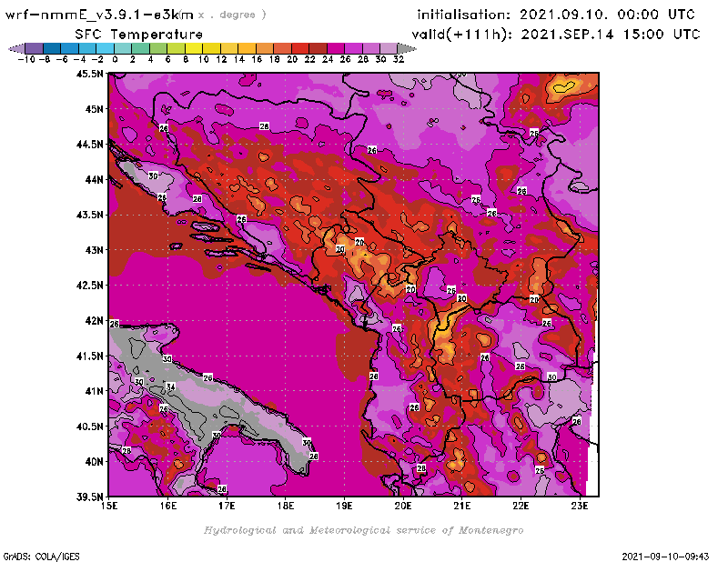Image resolution: width=728 pixels, height=562 pixels.
Task: Click the '43N' latitude label
Action: (94, 250)
